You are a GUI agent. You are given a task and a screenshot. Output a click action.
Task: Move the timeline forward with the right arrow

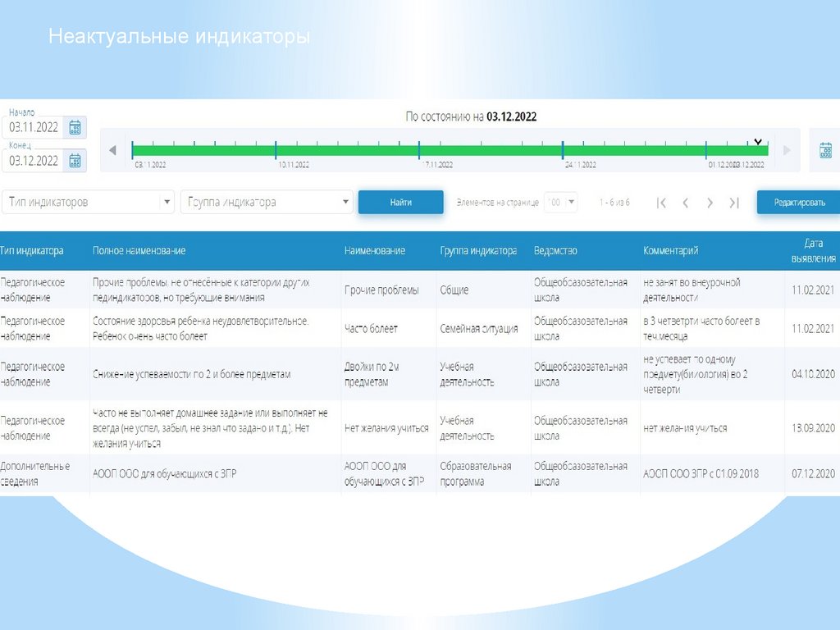point(787,150)
